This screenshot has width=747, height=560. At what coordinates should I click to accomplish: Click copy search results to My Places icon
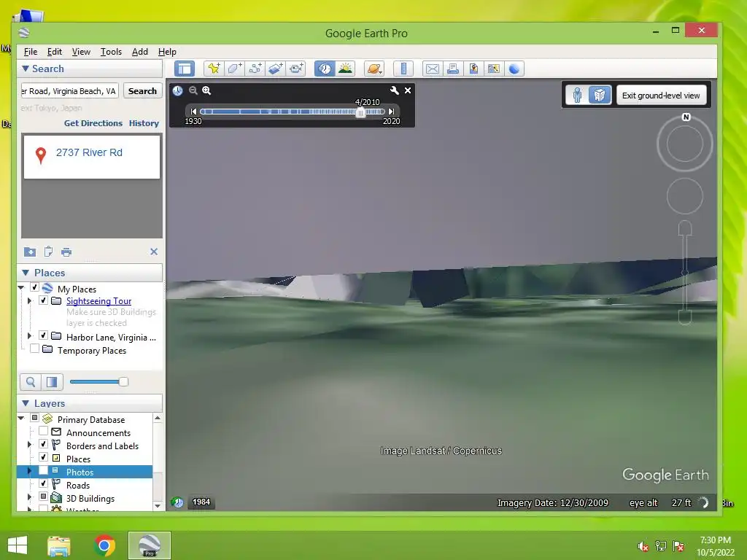tap(29, 252)
